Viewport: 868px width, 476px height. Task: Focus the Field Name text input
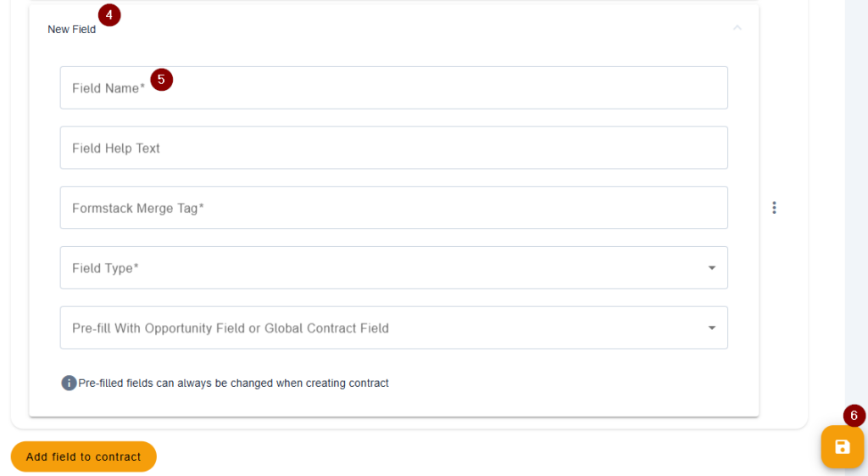tap(393, 87)
